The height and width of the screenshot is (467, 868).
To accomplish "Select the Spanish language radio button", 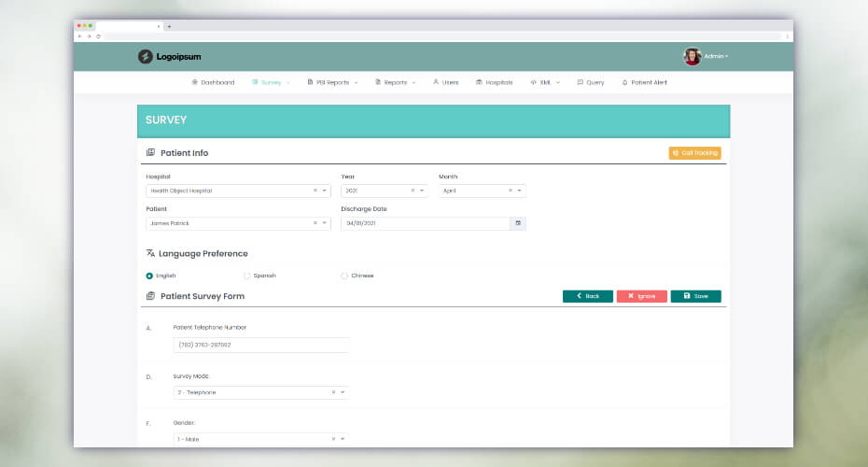I will tap(247, 276).
